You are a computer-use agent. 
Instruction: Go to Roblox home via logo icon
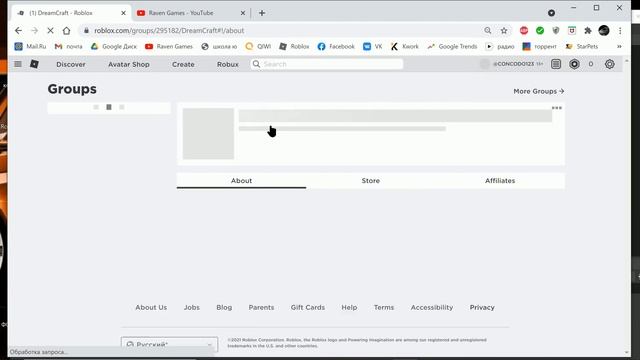(35, 64)
